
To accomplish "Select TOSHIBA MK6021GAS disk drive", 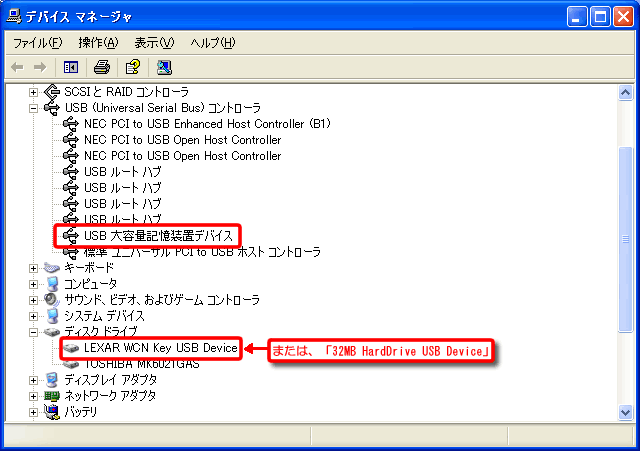I will [x=141, y=363].
